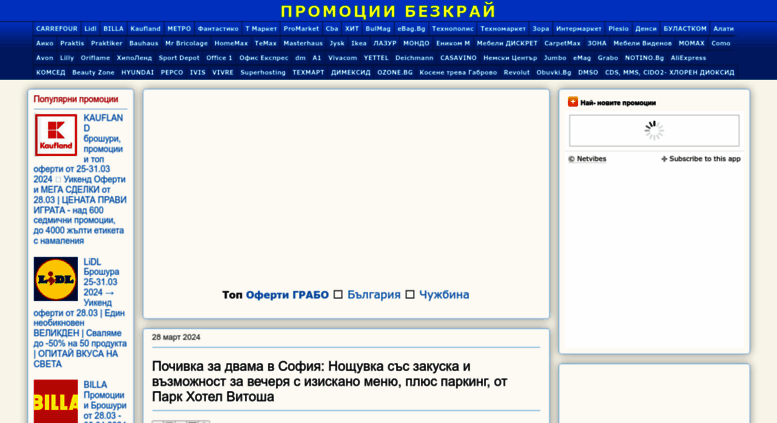Open the Avon menu item
777x423 pixels.
click(45, 57)
